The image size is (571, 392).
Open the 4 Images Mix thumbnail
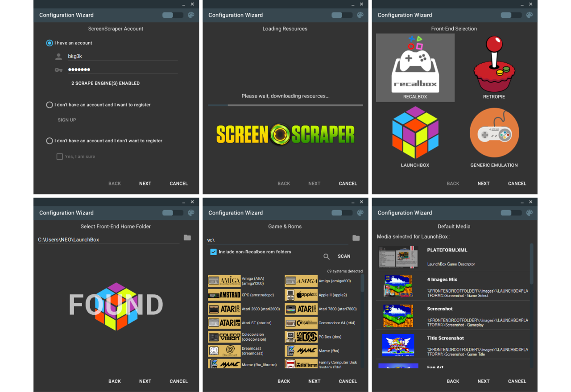[398, 286]
